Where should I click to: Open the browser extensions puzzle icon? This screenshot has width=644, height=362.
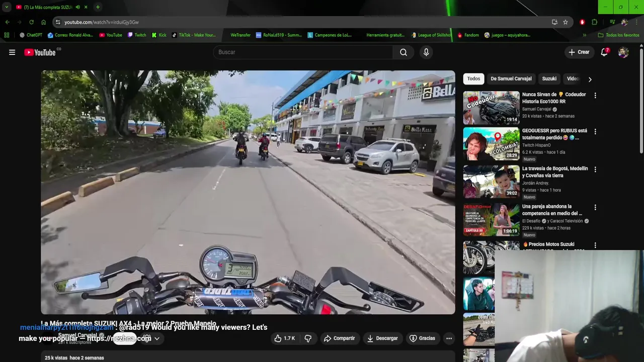click(594, 22)
